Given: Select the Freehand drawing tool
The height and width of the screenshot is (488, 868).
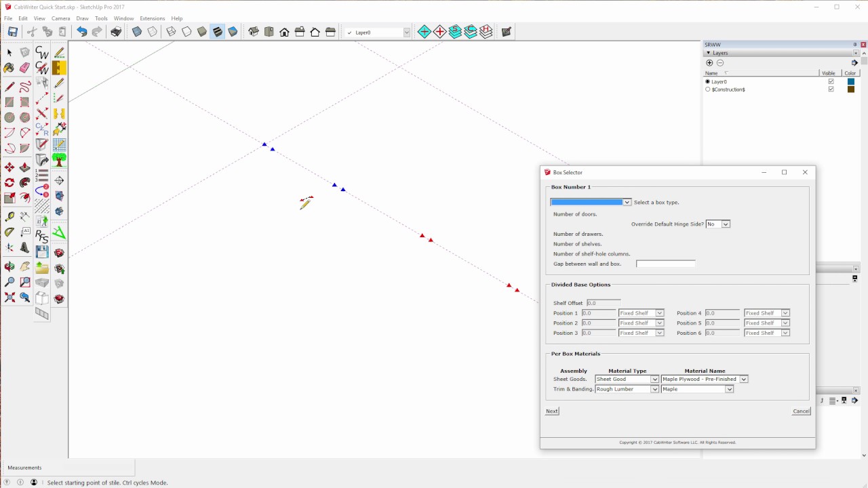Looking at the screenshot, I should point(25,87).
